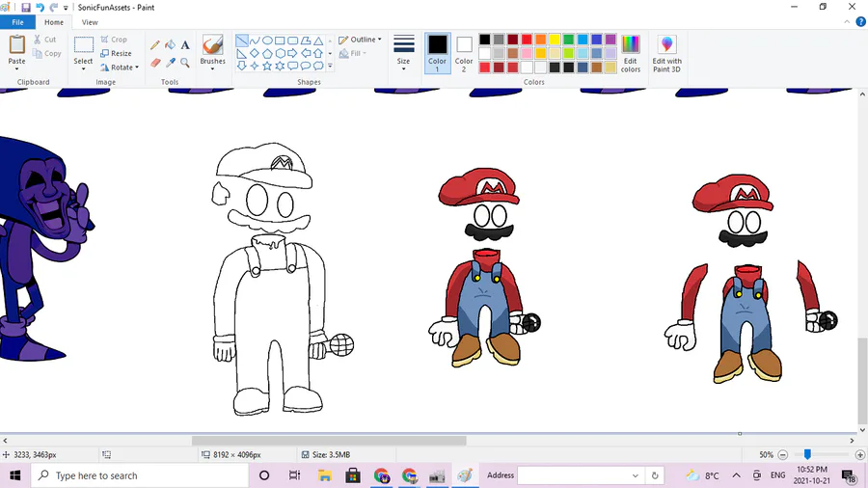Open the shape Outline dropdown
This screenshot has width=868, height=488.
(x=361, y=40)
